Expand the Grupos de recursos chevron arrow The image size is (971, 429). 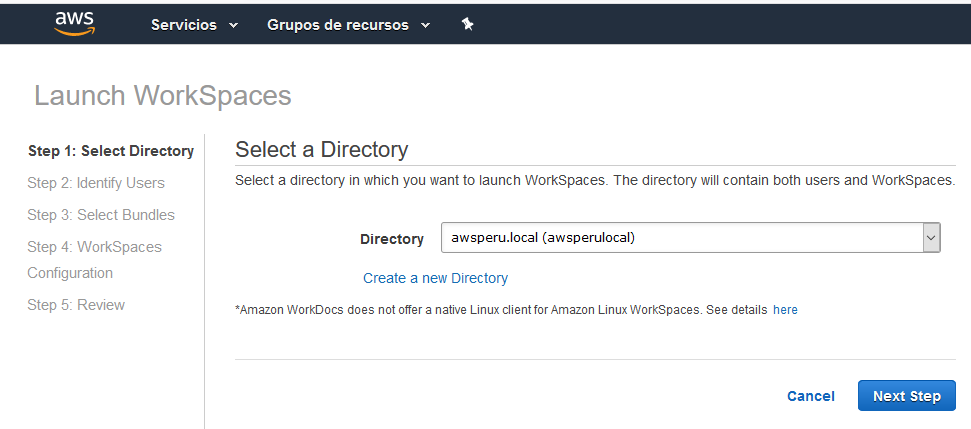(425, 25)
